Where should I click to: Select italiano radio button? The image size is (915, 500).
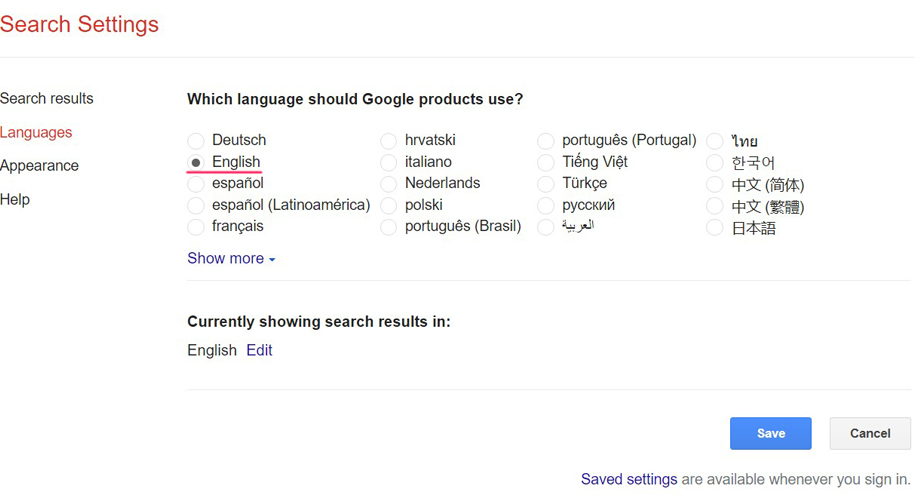(388, 162)
